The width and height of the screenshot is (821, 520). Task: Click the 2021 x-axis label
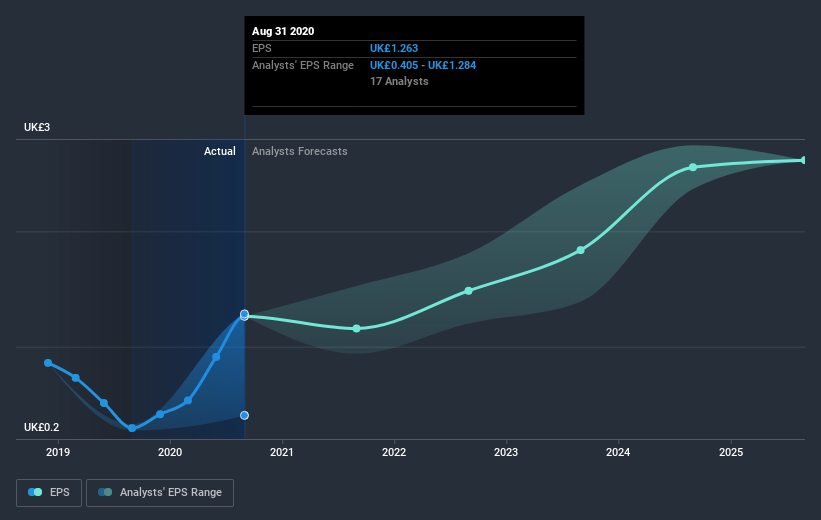pos(282,452)
